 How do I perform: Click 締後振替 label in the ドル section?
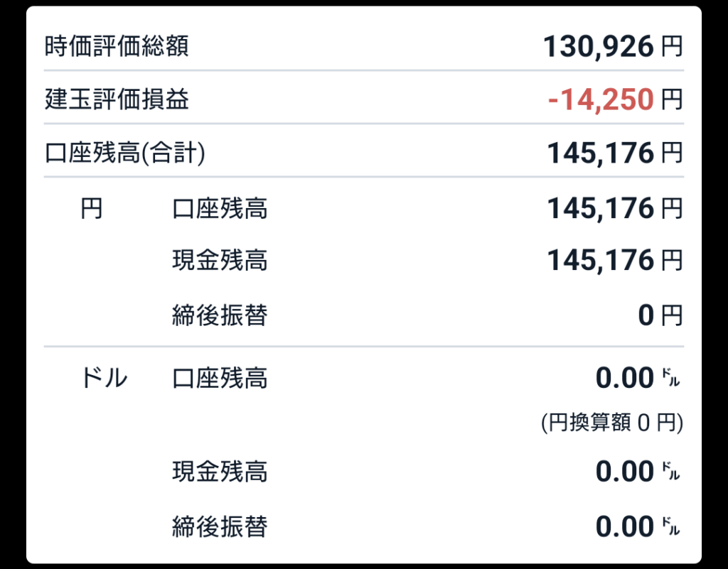click(x=220, y=526)
